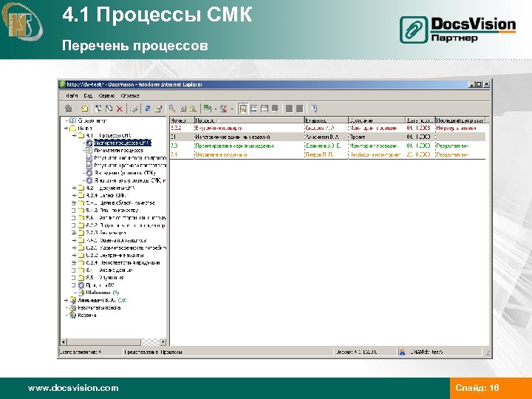532x399 pixels.
Task: Select the 7.2.3 Рекламации folder
Action: coord(106,233)
